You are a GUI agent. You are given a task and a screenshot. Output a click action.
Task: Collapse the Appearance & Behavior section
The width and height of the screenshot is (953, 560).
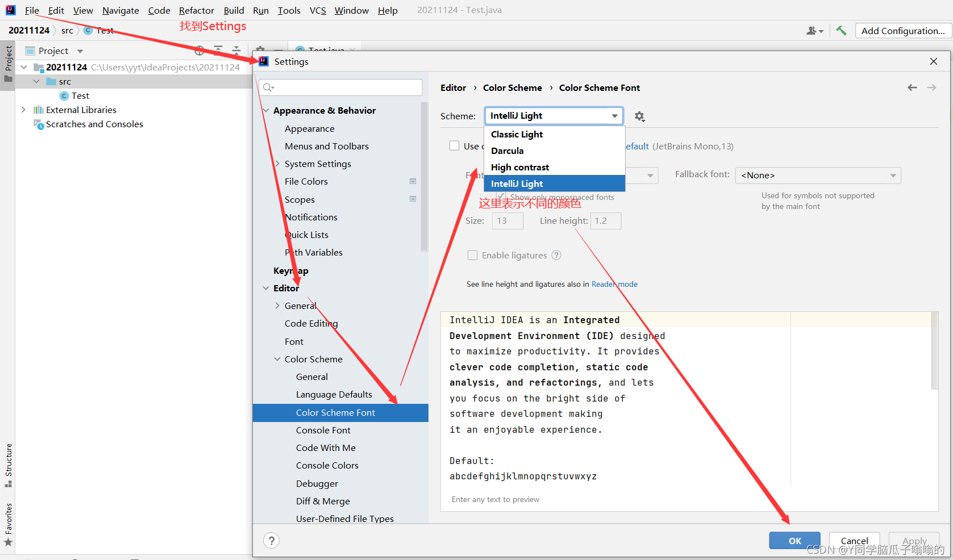pyautogui.click(x=266, y=110)
